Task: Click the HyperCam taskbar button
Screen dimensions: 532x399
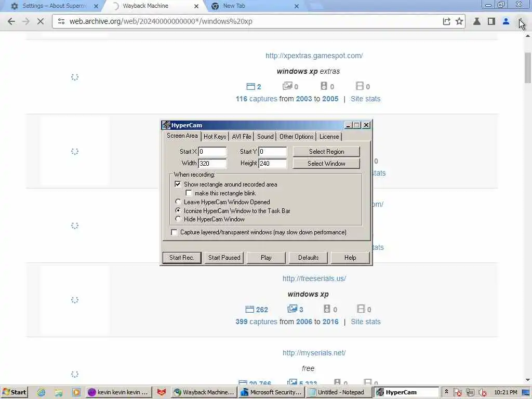Action: pos(406,392)
